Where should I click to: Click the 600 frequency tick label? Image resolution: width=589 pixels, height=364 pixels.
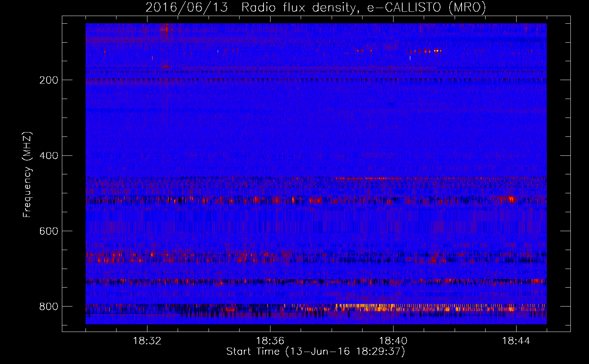[48, 231]
